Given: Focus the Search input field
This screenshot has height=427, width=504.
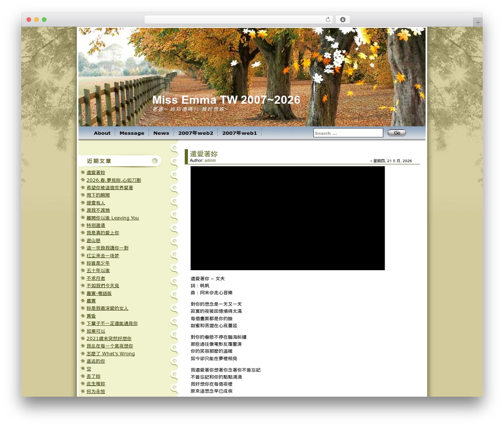Looking at the screenshot, I should point(348,133).
